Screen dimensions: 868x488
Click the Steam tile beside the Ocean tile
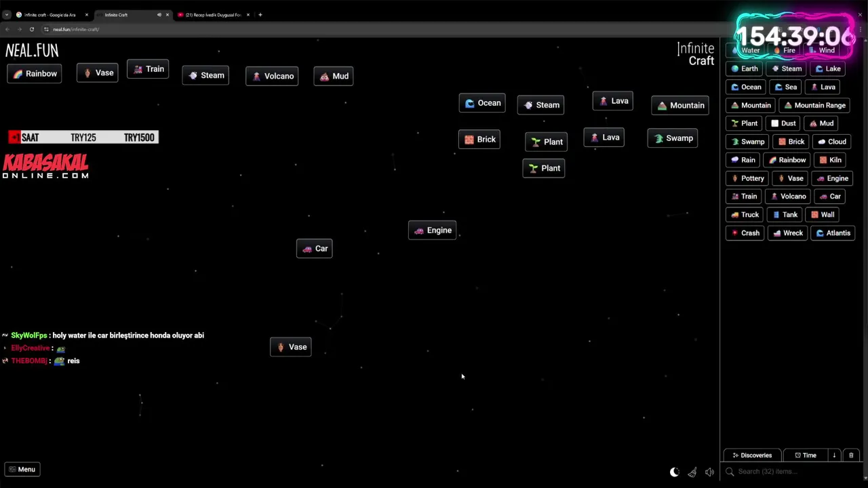[x=540, y=105]
